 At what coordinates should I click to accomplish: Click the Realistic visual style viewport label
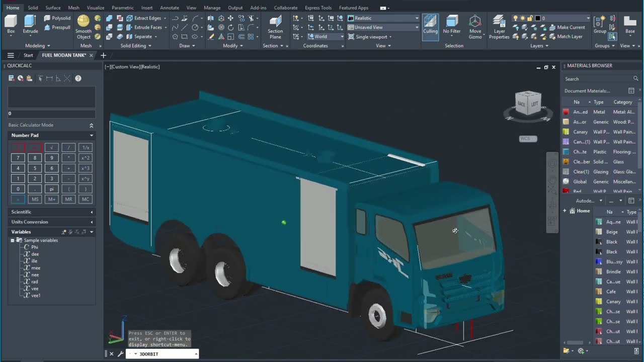150,67
